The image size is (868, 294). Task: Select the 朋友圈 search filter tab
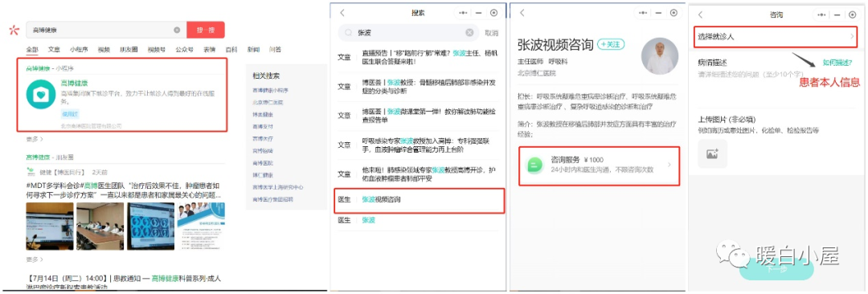click(x=129, y=49)
